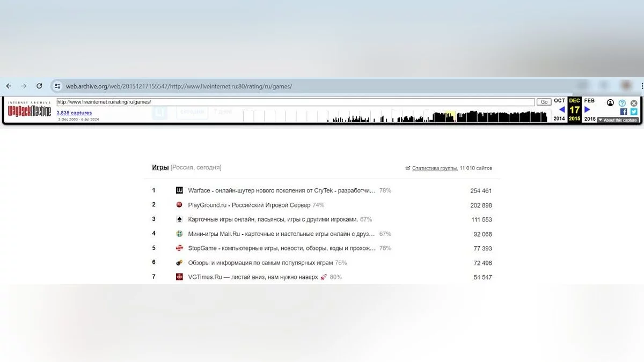Go forward with the browser forward arrow

(24, 86)
